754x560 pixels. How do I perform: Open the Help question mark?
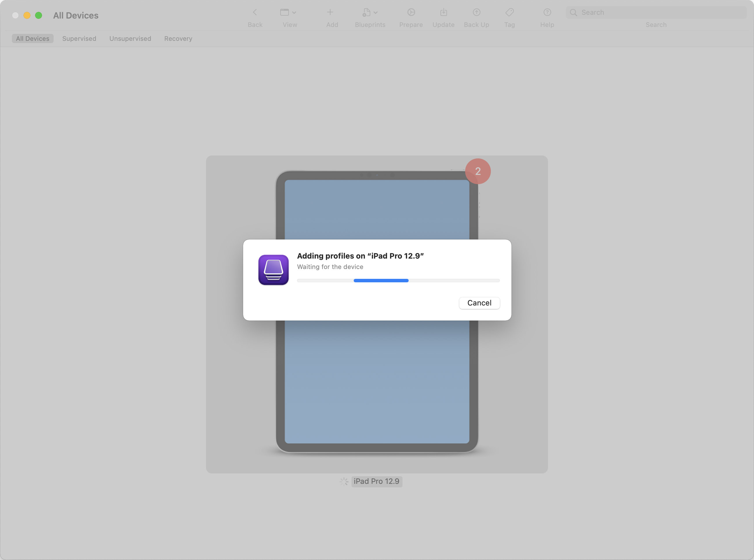[x=547, y=12]
